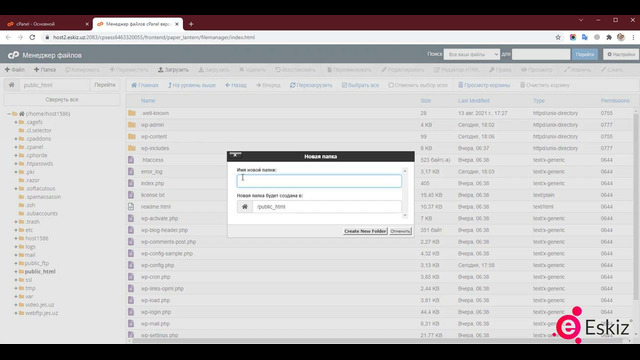Select all files with Выбрать все
640x360 pixels.
(360, 85)
